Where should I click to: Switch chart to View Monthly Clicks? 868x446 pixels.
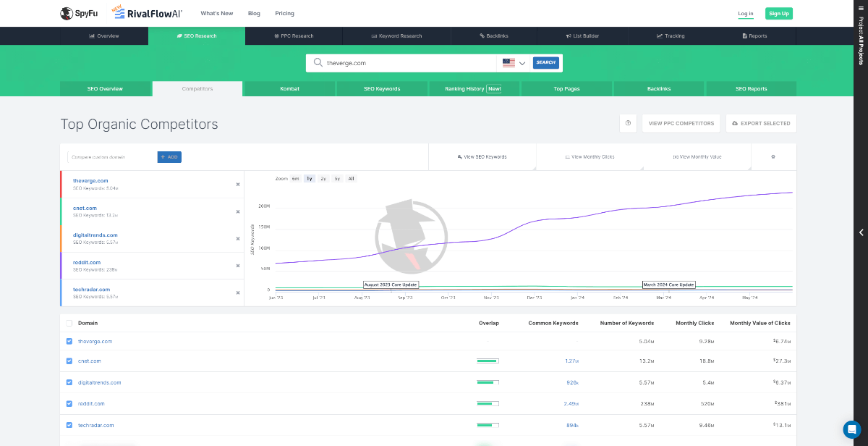coord(590,156)
